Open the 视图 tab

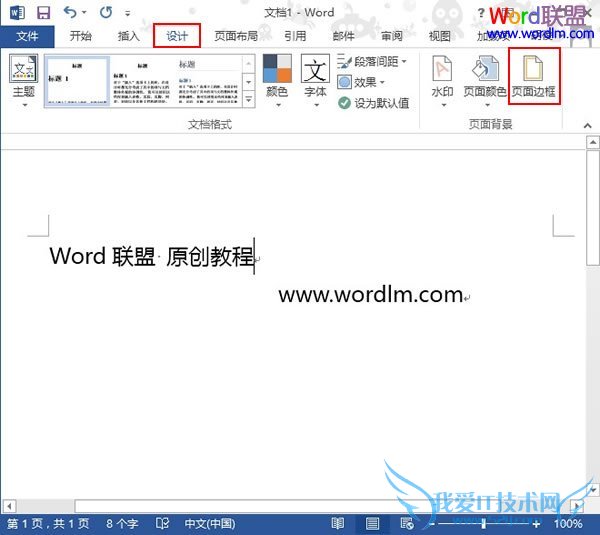(439, 36)
